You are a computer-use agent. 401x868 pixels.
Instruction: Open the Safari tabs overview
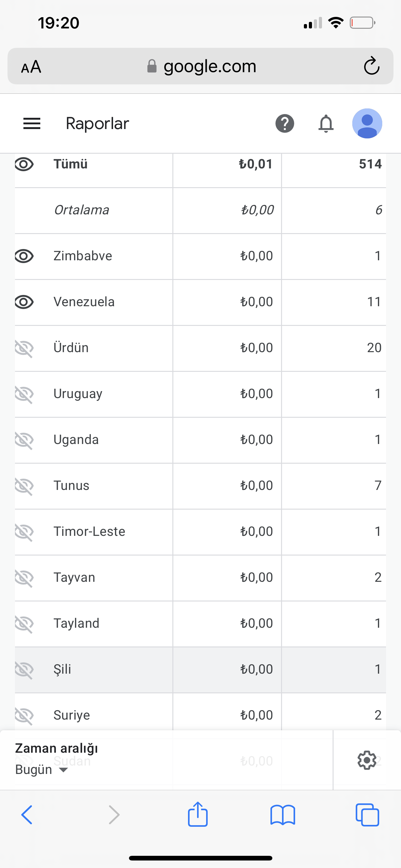[x=367, y=815]
